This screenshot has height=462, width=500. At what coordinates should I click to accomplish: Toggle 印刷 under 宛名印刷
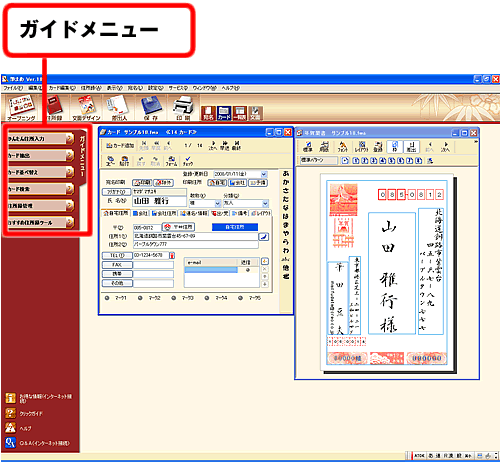(x=142, y=183)
